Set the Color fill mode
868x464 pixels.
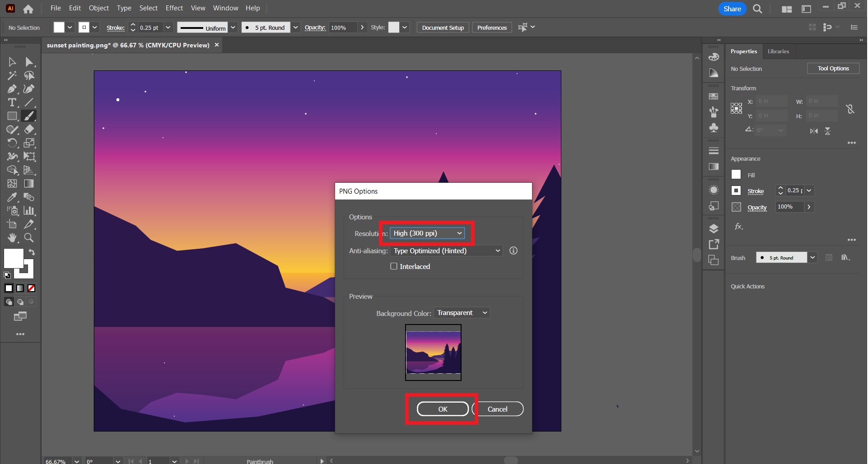(9, 288)
